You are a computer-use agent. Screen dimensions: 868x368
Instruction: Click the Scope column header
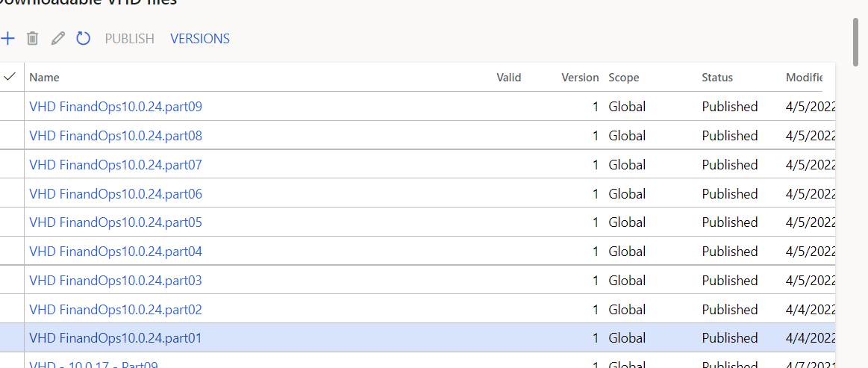click(x=624, y=78)
